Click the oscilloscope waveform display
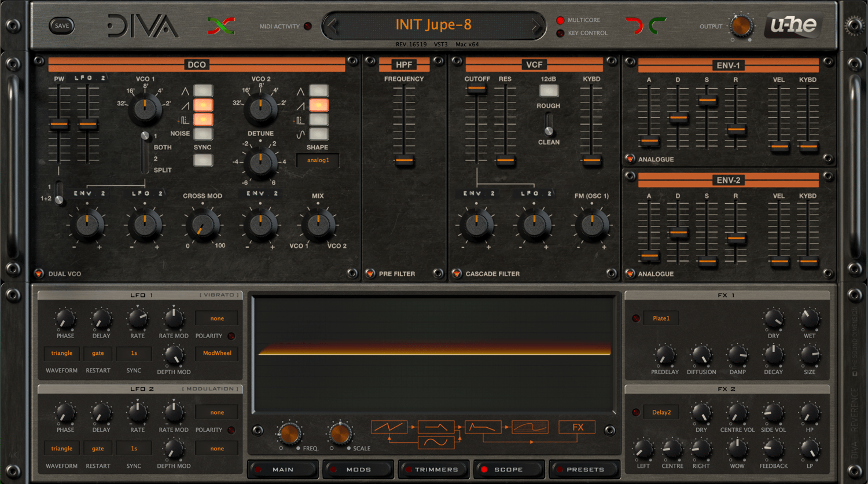Viewport: 868px width, 484px height. (434, 354)
